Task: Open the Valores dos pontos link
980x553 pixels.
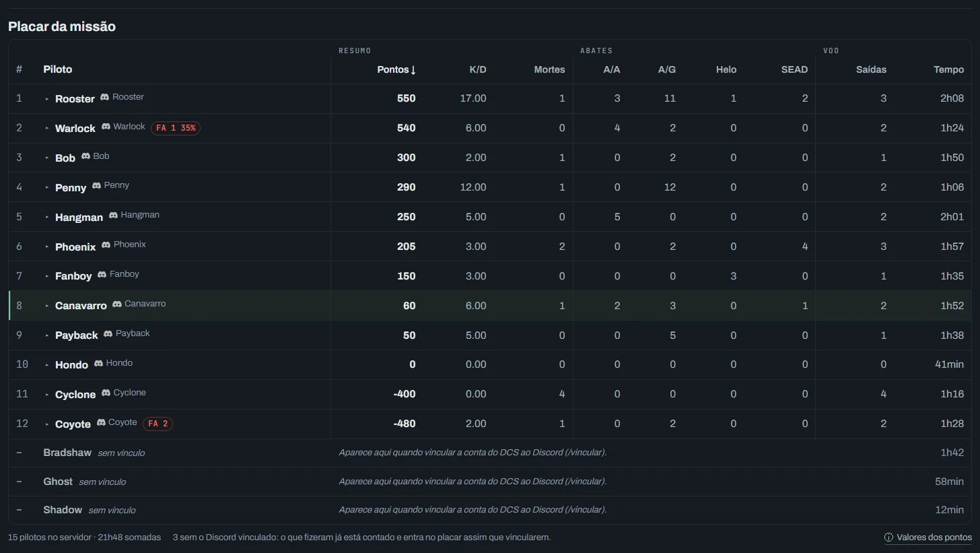Action: pos(928,538)
